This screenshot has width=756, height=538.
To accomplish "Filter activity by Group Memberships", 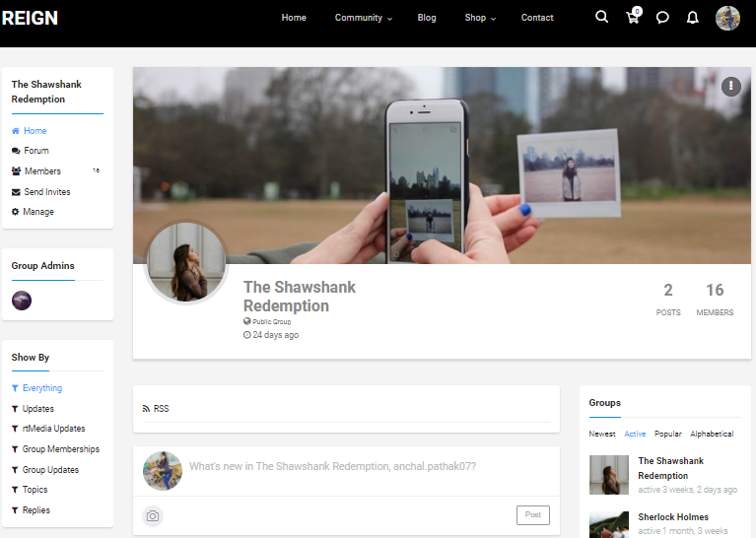I will (x=55, y=449).
